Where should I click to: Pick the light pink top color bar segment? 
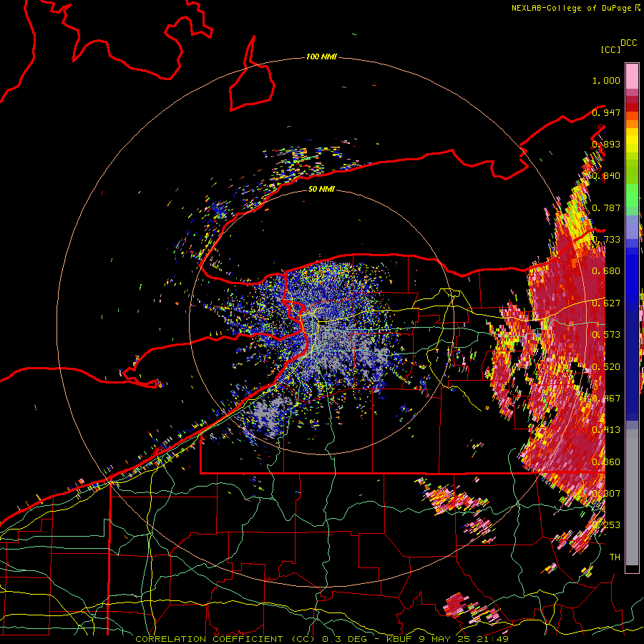coord(632,76)
